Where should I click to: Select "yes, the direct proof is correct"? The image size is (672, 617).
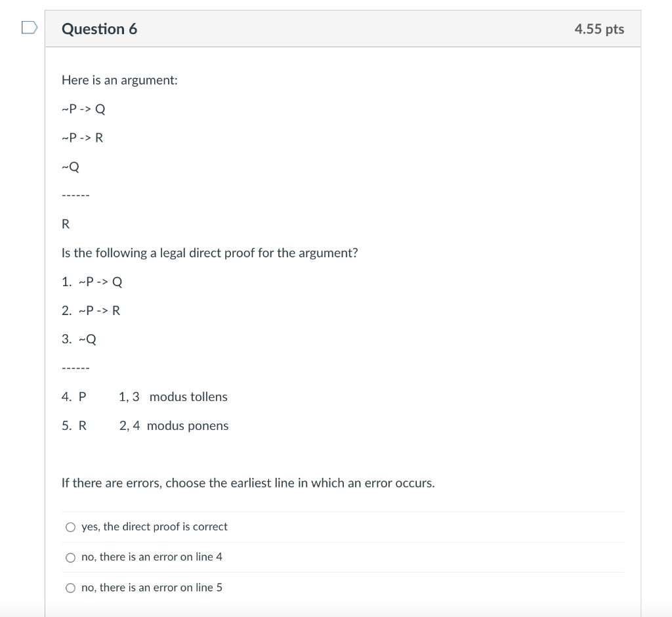pos(70,526)
